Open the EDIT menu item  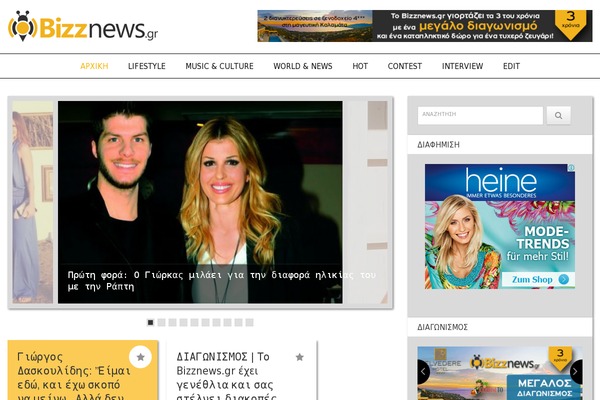[x=511, y=66]
